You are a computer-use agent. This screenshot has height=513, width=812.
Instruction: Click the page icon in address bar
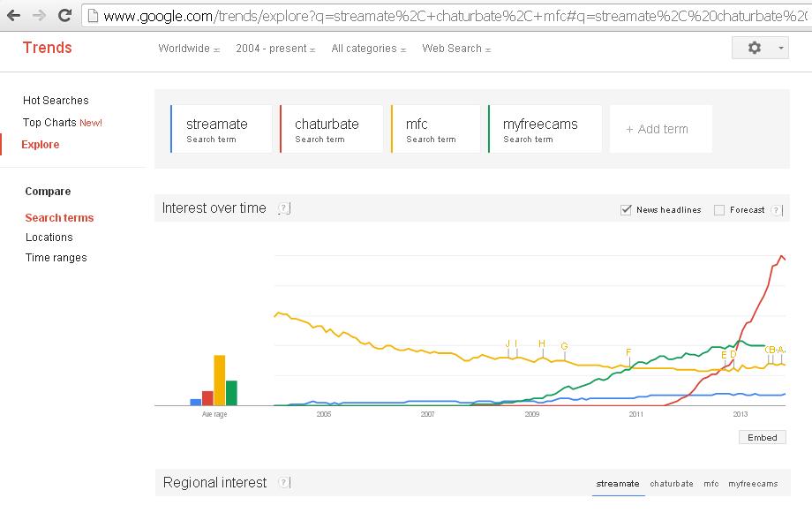click(x=93, y=16)
